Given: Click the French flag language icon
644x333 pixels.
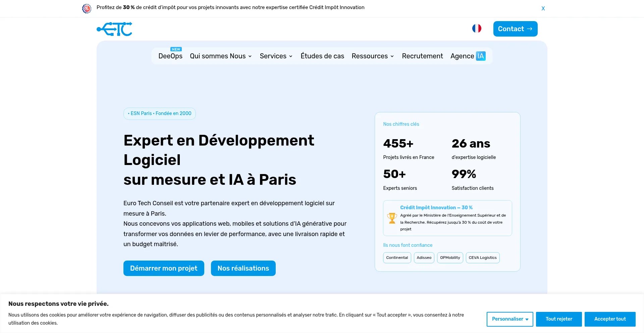Looking at the screenshot, I should click(x=477, y=29).
